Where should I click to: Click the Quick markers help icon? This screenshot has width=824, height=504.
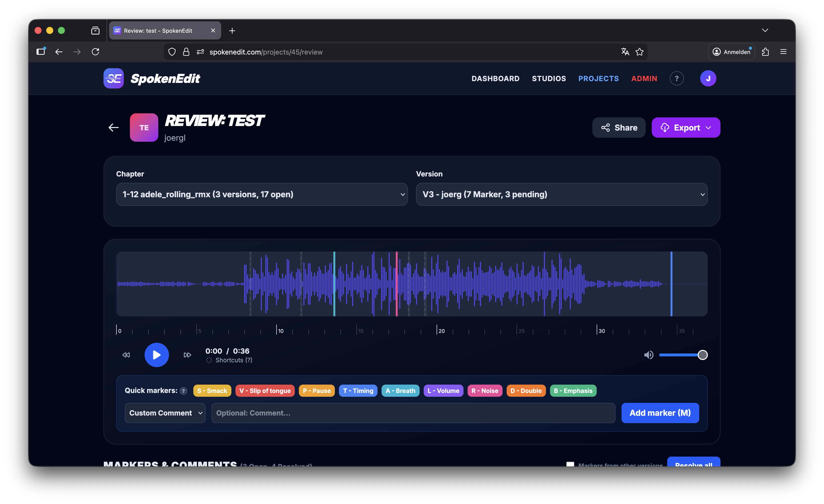[x=183, y=391]
